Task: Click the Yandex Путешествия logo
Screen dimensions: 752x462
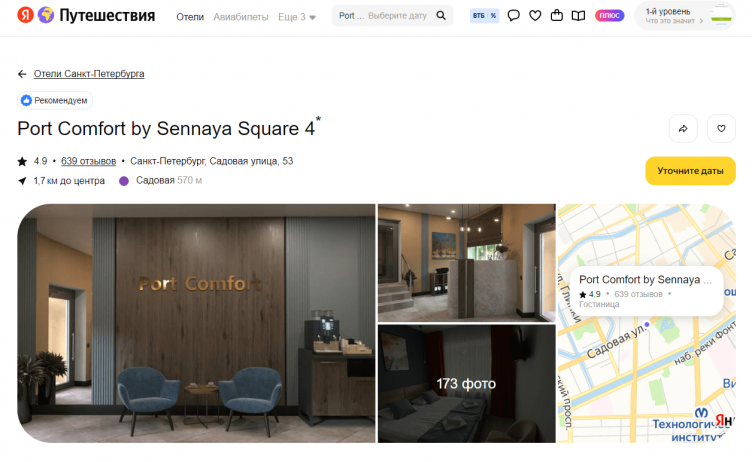Action: pyautogui.click(x=86, y=16)
